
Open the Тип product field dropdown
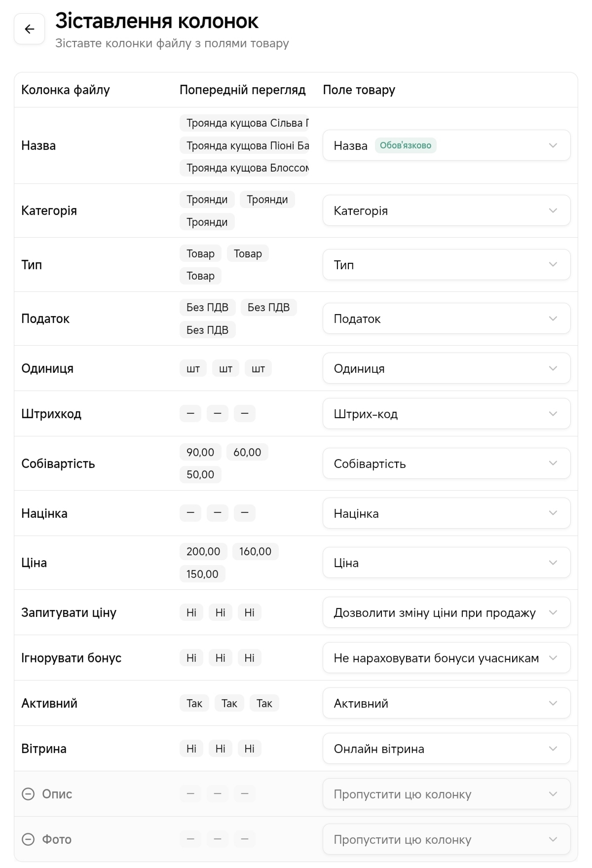click(446, 265)
